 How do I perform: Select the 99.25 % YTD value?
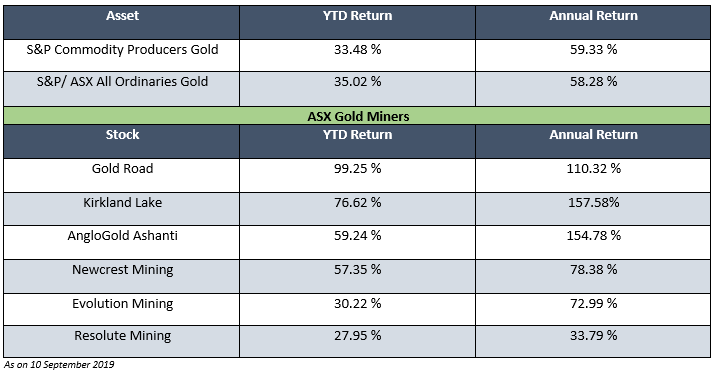coord(358,168)
